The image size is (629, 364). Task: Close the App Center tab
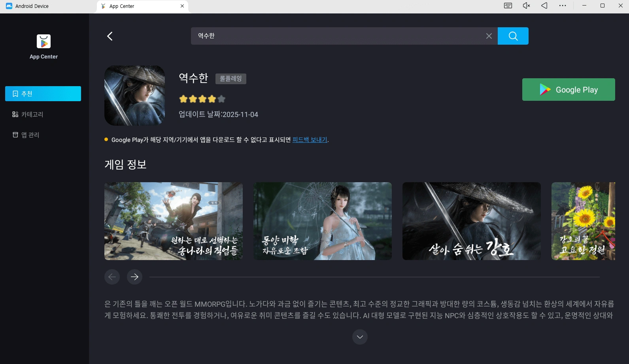182,6
